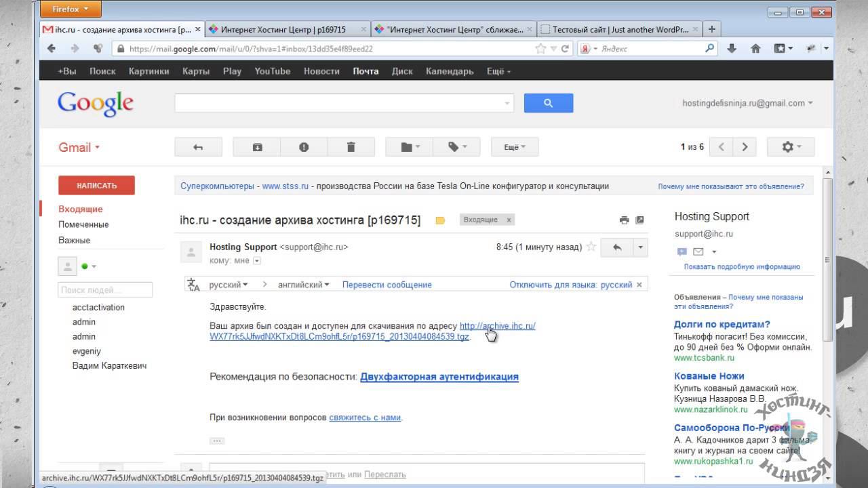Click the yellow importance marker beside the subject

(440, 220)
